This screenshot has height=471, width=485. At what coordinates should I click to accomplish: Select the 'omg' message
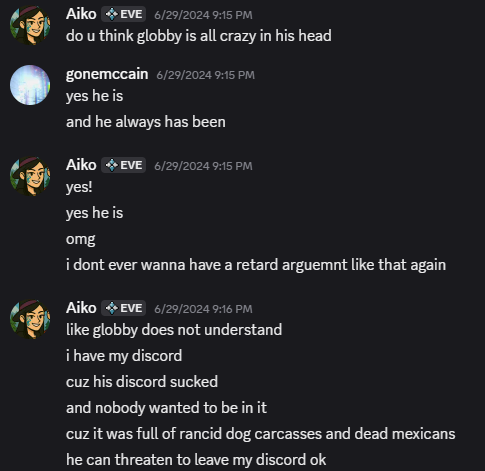point(81,239)
